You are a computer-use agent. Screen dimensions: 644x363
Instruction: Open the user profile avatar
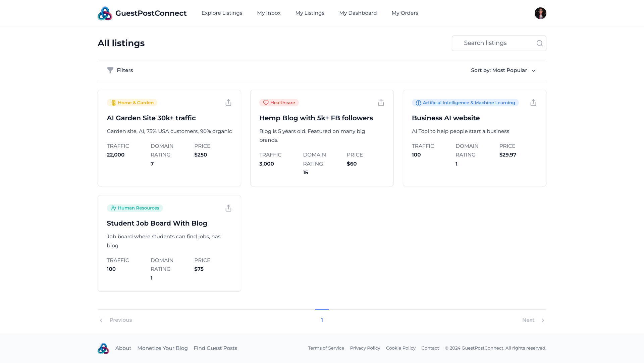(540, 13)
